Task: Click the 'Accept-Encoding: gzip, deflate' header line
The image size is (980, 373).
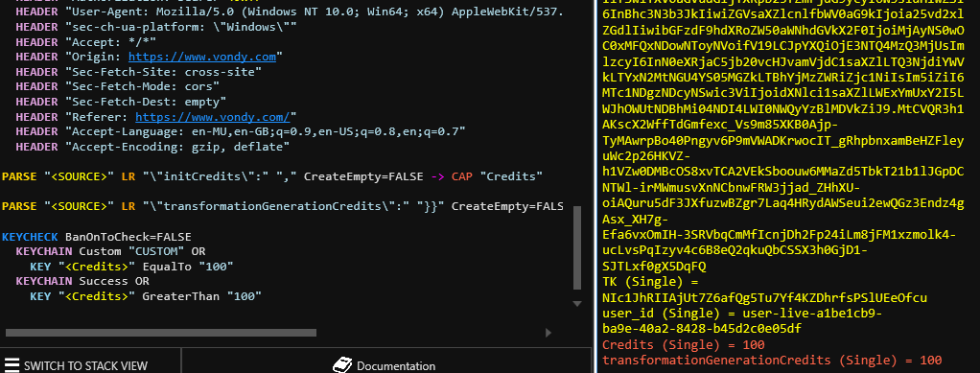Action: click(x=152, y=147)
